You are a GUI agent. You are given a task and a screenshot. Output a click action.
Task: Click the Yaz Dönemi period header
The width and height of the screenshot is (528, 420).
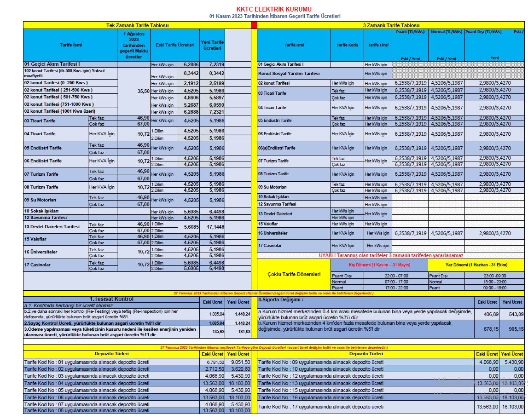click(x=476, y=265)
